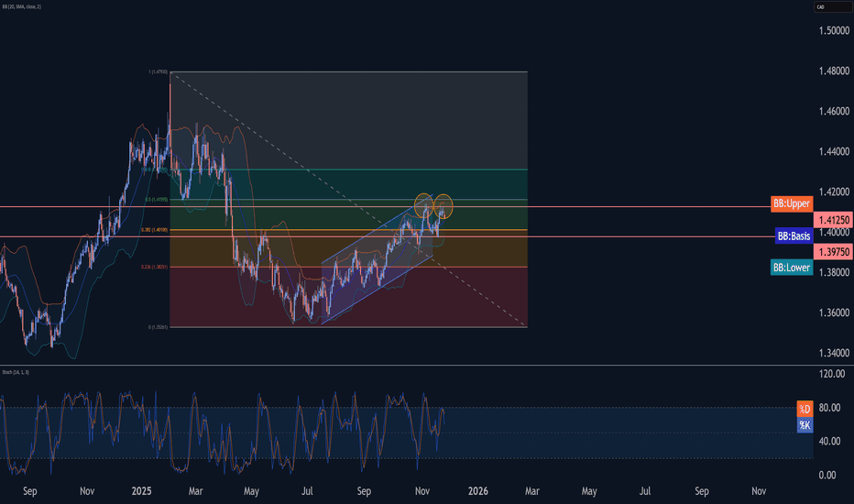Click the CAD currency selector

pyautogui.click(x=820, y=9)
